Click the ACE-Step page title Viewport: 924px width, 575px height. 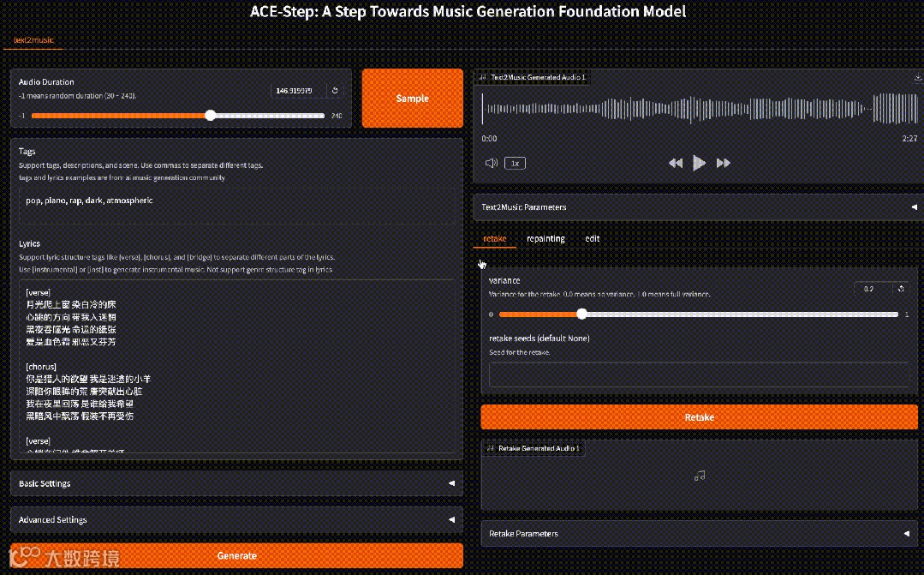[468, 12]
